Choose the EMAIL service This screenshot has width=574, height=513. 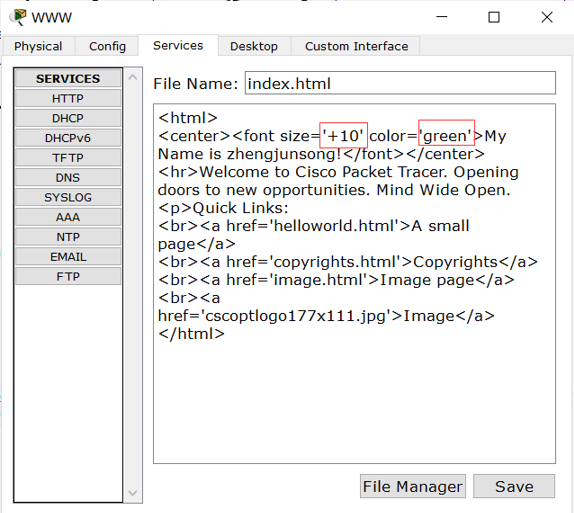68,256
